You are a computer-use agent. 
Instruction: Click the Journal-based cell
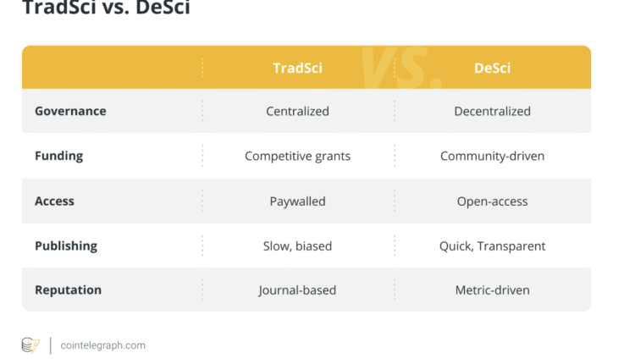tap(297, 290)
